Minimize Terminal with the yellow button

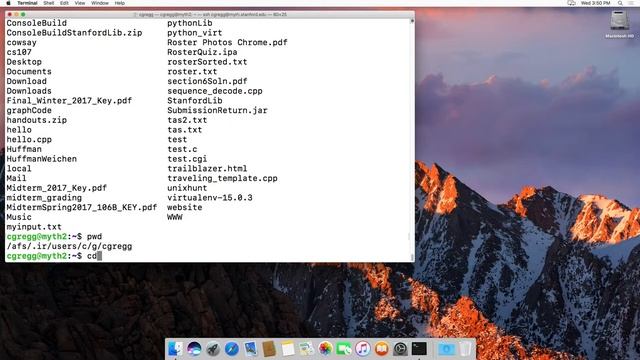(16, 14)
